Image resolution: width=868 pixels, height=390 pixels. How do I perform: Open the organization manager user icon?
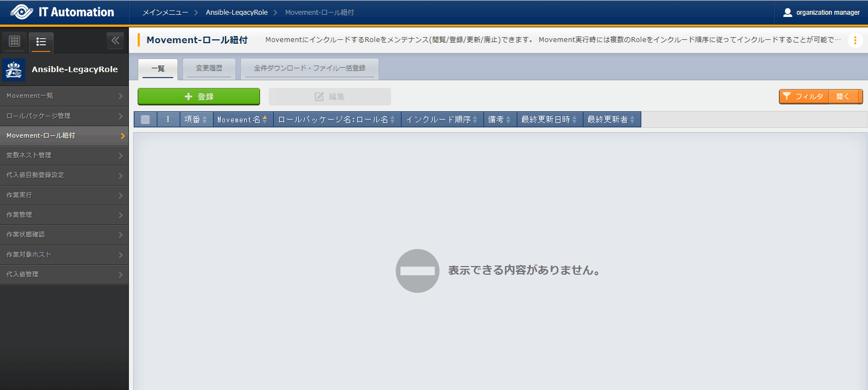click(x=787, y=13)
